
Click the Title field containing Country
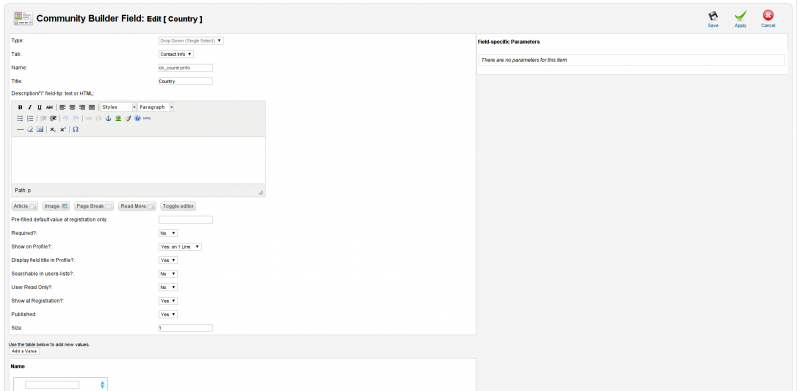point(185,81)
